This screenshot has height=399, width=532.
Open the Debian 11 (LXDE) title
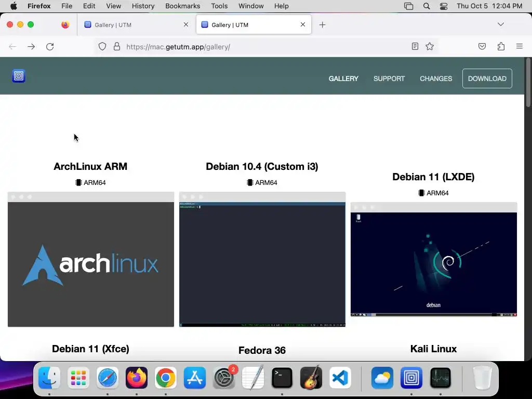coord(433,177)
